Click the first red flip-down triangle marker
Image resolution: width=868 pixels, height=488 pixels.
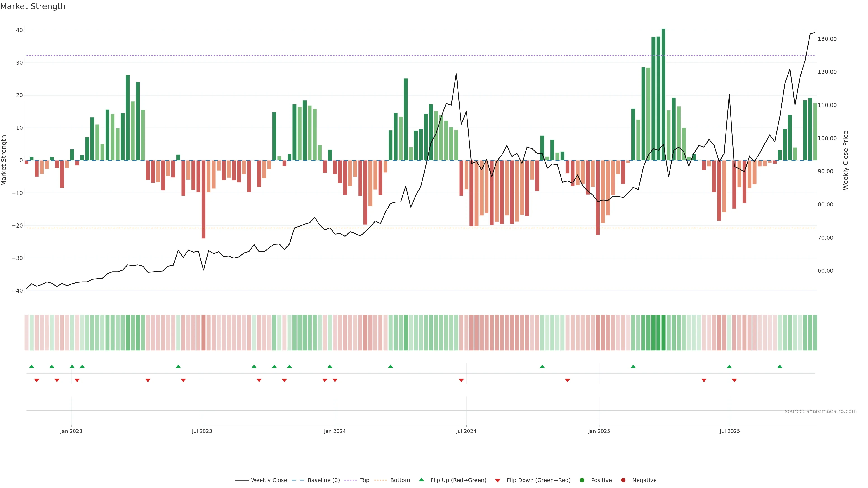point(37,380)
